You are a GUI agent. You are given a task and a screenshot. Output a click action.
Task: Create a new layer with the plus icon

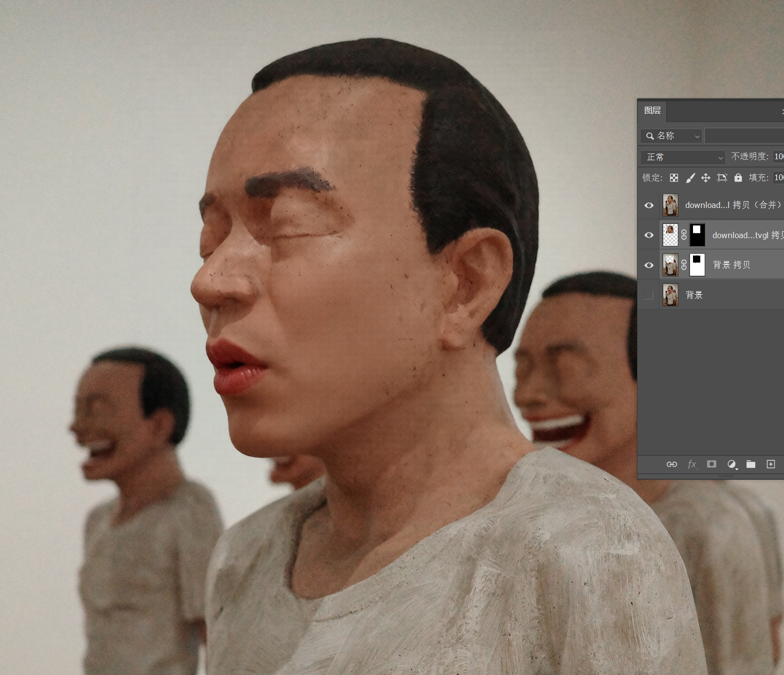(x=771, y=464)
